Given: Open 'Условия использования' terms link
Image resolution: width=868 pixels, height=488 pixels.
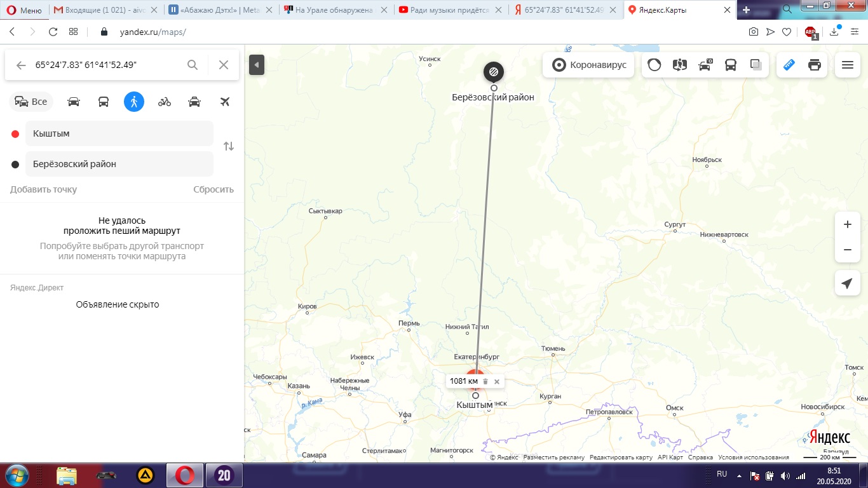Looking at the screenshot, I should click(x=754, y=457).
